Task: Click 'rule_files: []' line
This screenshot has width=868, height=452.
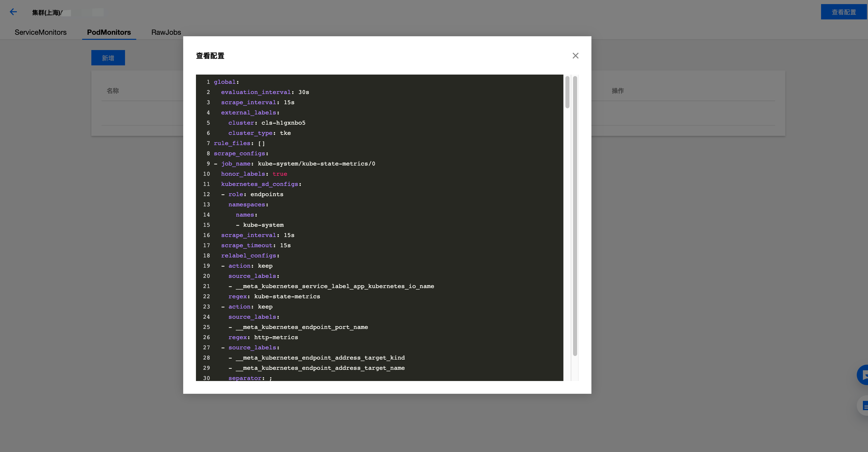Action: 239,143
